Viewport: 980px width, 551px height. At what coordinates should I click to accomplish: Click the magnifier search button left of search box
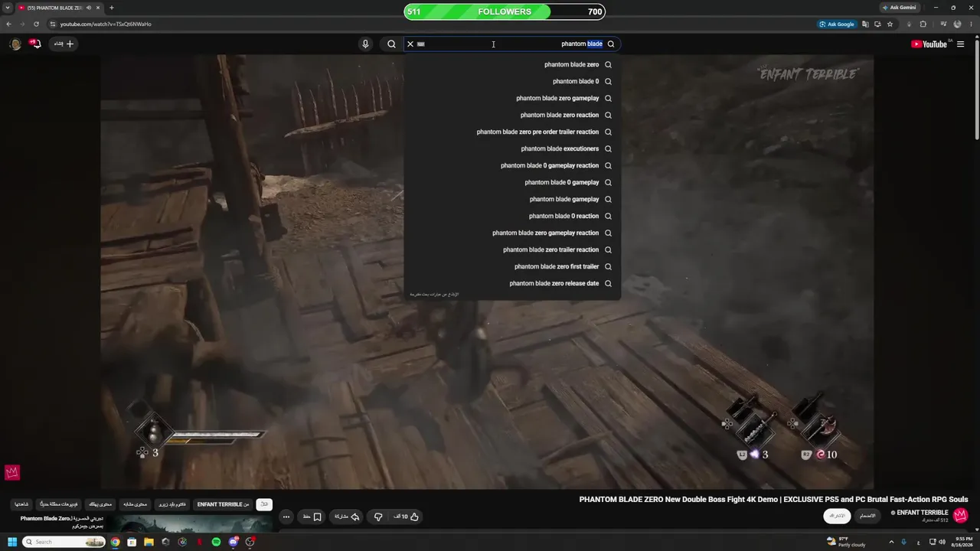click(391, 44)
